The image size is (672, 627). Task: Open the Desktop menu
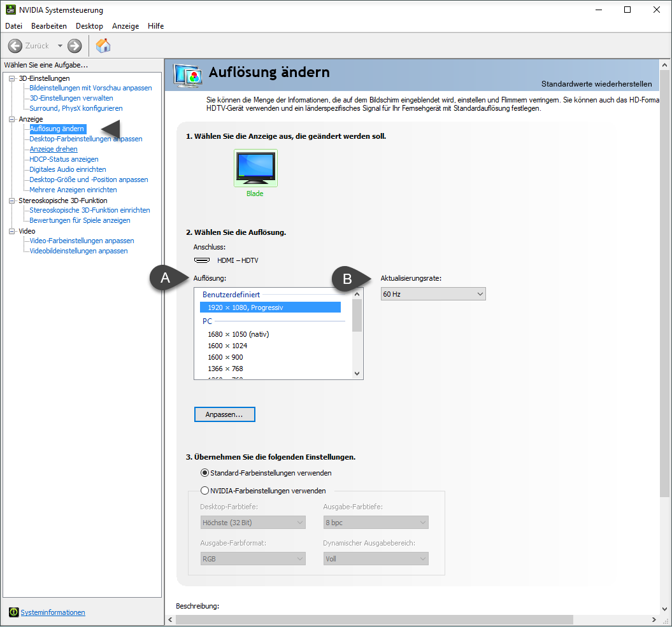[90, 26]
